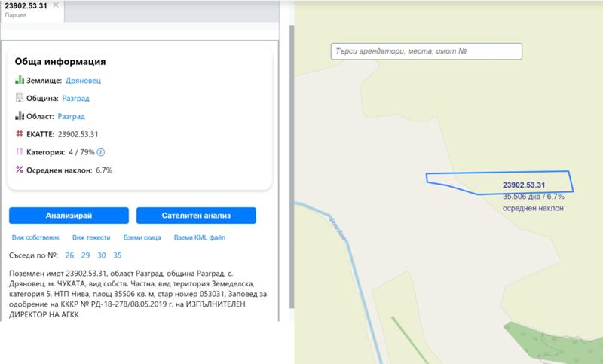Open the Виж тежести link
Viewport: 603px width, 364px height.
(91, 237)
